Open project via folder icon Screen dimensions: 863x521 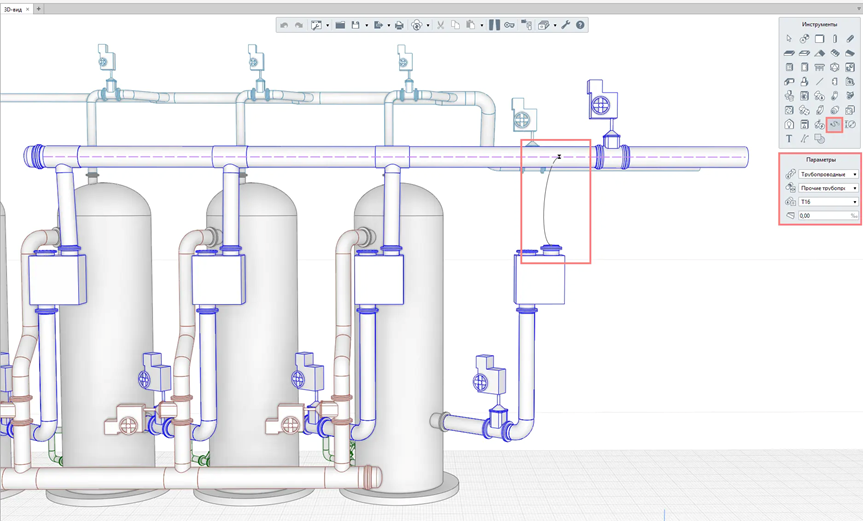click(x=340, y=25)
